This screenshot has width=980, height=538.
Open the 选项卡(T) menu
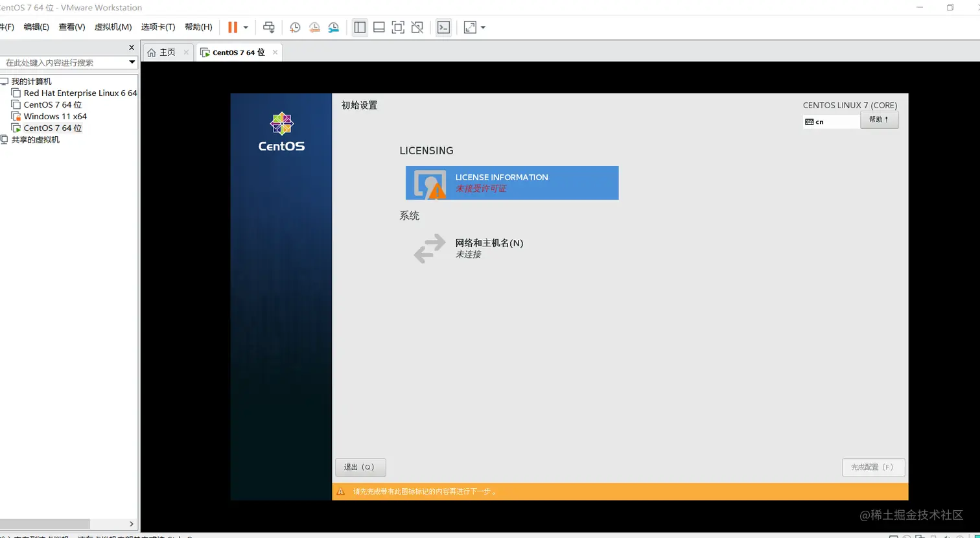pyautogui.click(x=158, y=27)
